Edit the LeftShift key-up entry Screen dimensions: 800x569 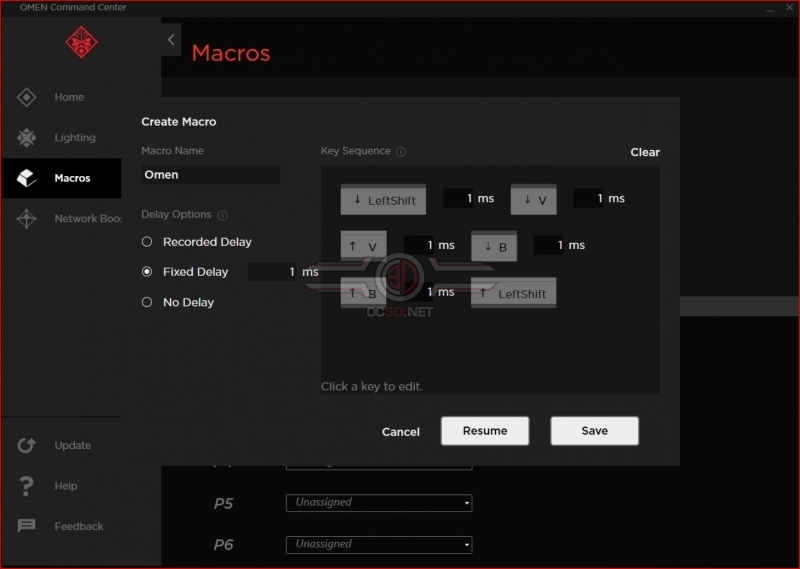click(513, 293)
